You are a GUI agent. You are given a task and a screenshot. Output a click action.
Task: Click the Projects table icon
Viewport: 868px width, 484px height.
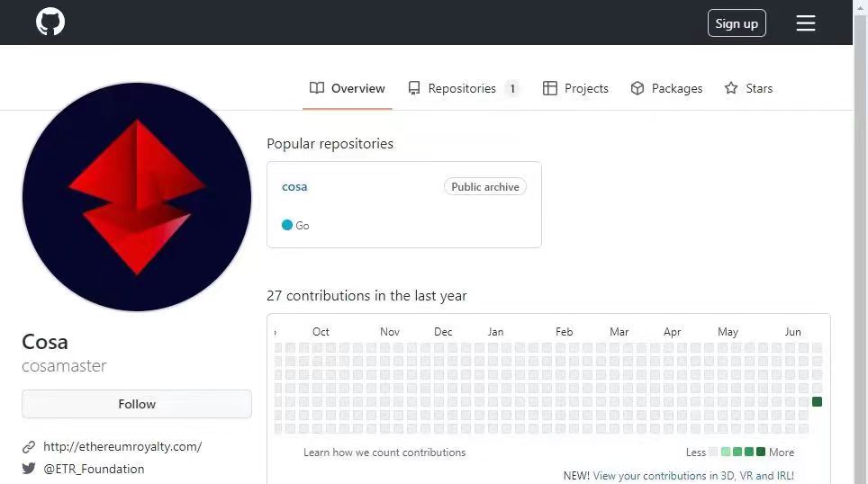coord(550,88)
